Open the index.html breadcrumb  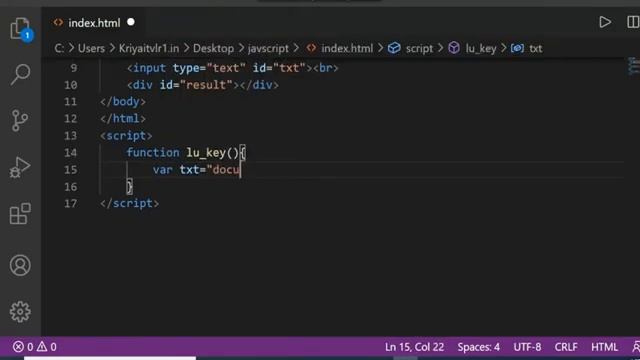click(340, 48)
